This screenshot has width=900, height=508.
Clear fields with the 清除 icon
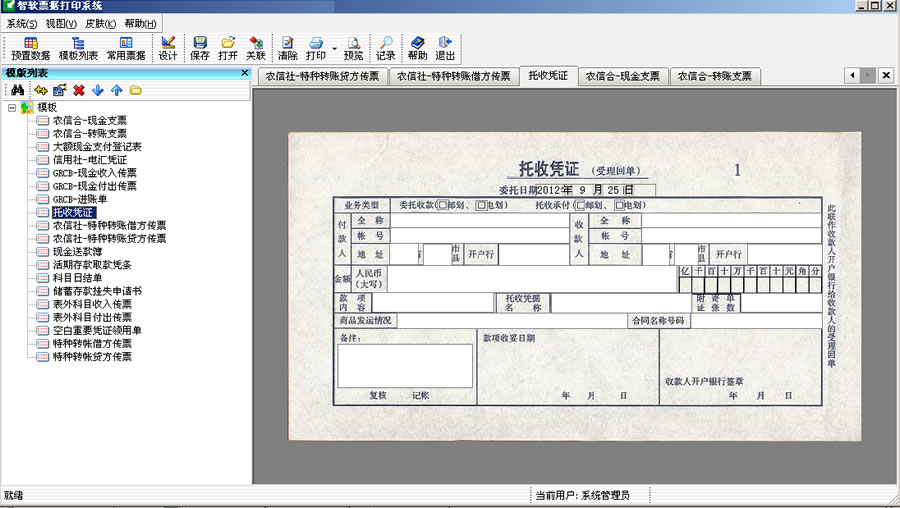click(287, 49)
